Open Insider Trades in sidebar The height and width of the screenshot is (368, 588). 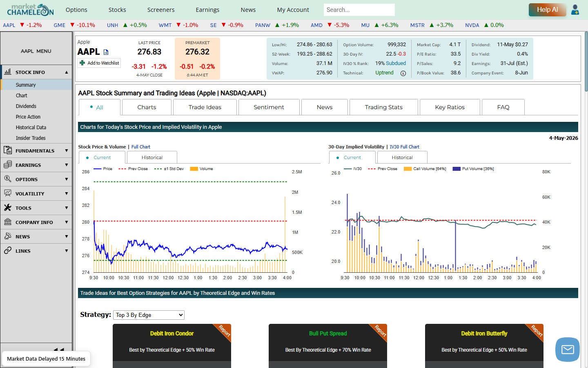click(x=31, y=138)
